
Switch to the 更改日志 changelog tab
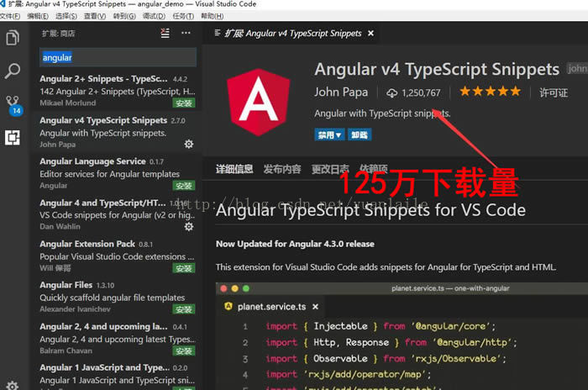click(x=330, y=169)
